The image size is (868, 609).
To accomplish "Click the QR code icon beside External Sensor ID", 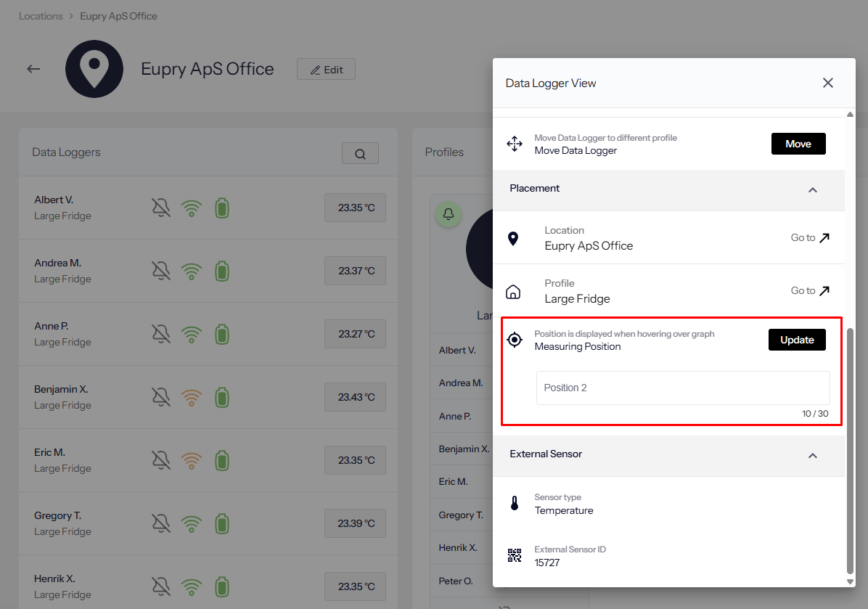I will point(515,555).
